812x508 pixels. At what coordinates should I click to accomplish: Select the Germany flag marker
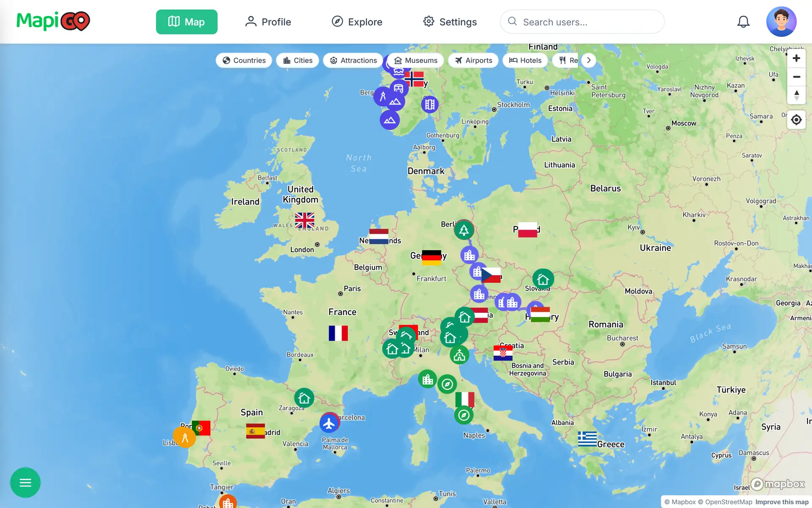431,257
